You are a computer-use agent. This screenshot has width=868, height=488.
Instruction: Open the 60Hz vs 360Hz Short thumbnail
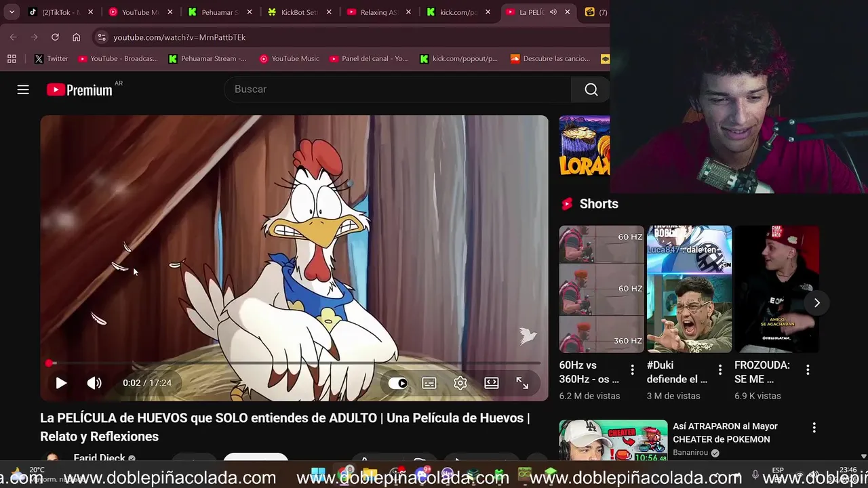(601, 289)
